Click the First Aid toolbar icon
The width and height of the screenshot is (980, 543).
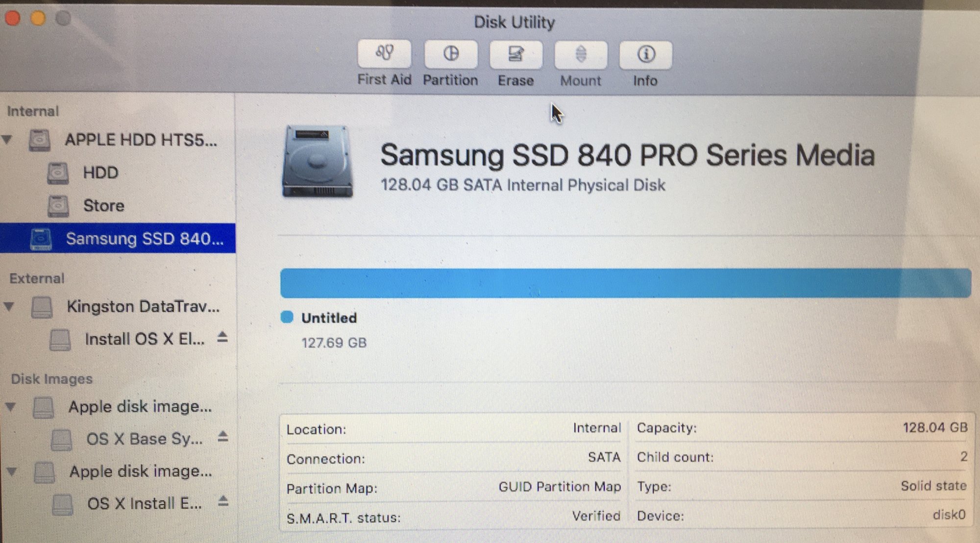pos(384,54)
